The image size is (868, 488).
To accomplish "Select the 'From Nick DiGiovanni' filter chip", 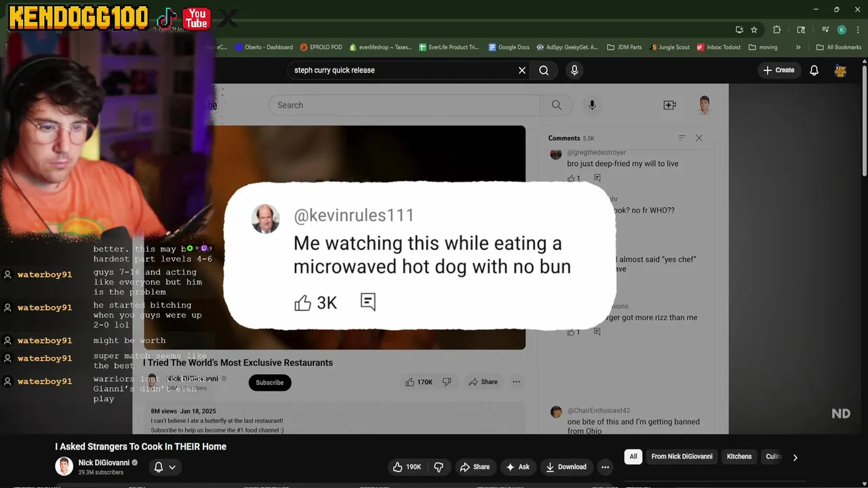I will 682,457.
